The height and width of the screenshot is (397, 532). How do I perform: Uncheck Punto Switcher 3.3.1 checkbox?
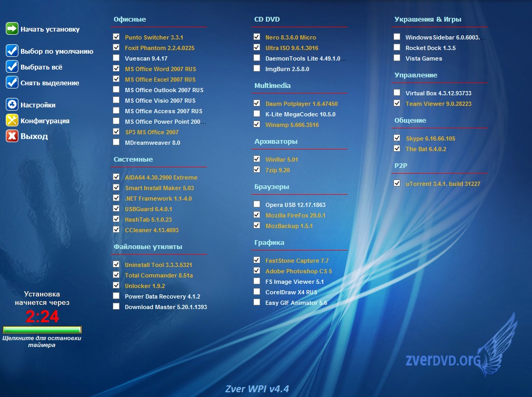pyautogui.click(x=116, y=37)
